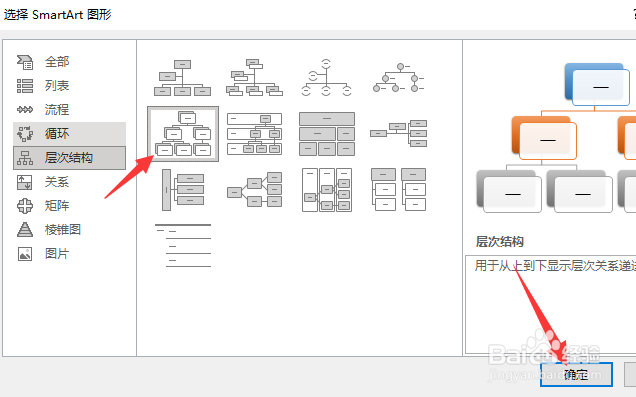The width and height of the screenshot is (636, 397).
Task: Click the 棱锥图 pyramid icon
Action: (25, 230)
